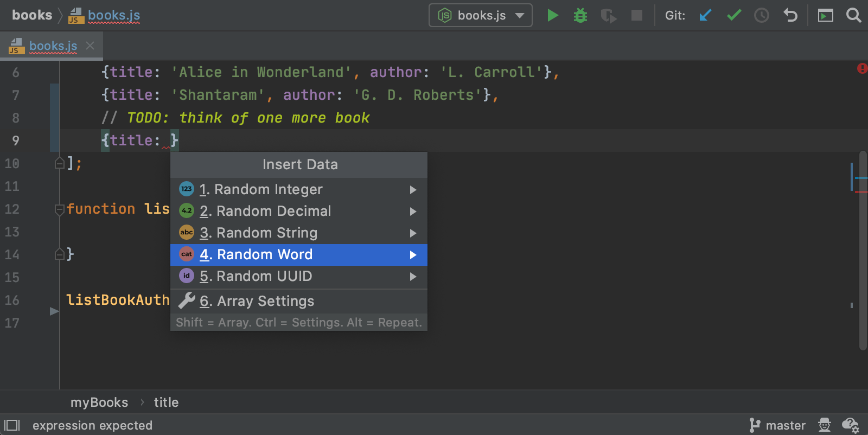Run books.js with the green play button
This screenshot has height=435, width=868.
point(552,15)
